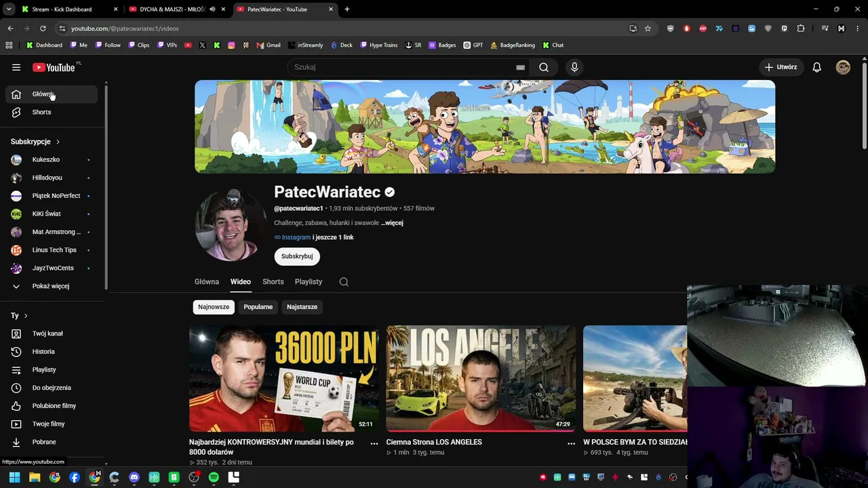The height and width of the screenshot is (488, 868).
Task: Click the search magnifier button
Action: click(x=544, y=67)
